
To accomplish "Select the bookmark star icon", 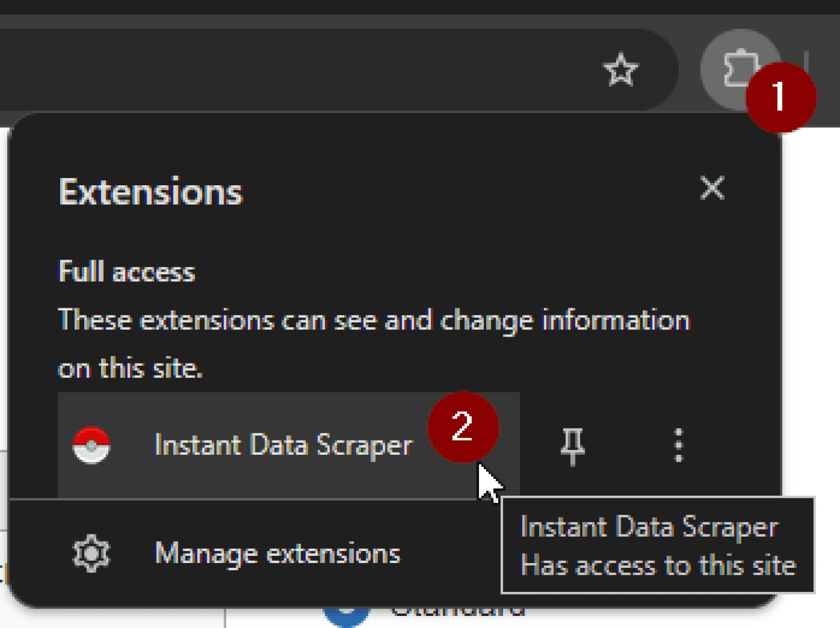I will [x=620, y=69].
